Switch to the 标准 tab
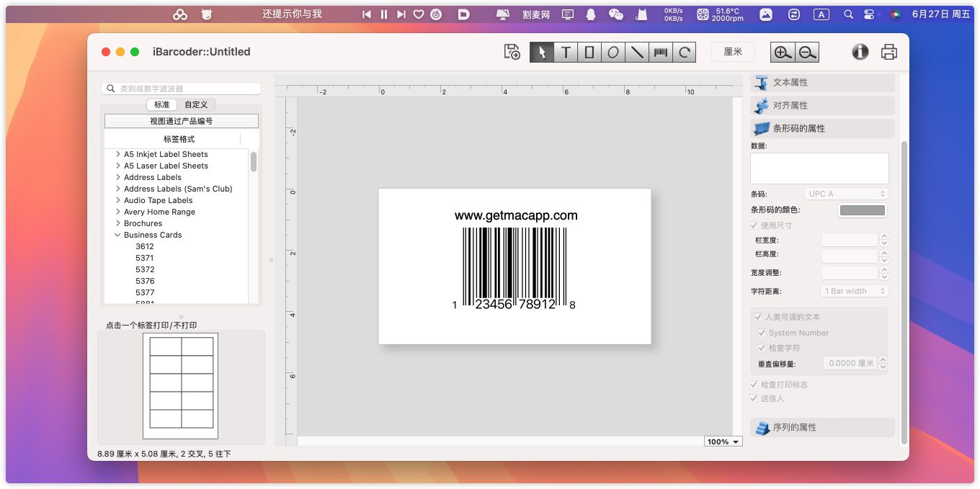 (x=162, y=104)
